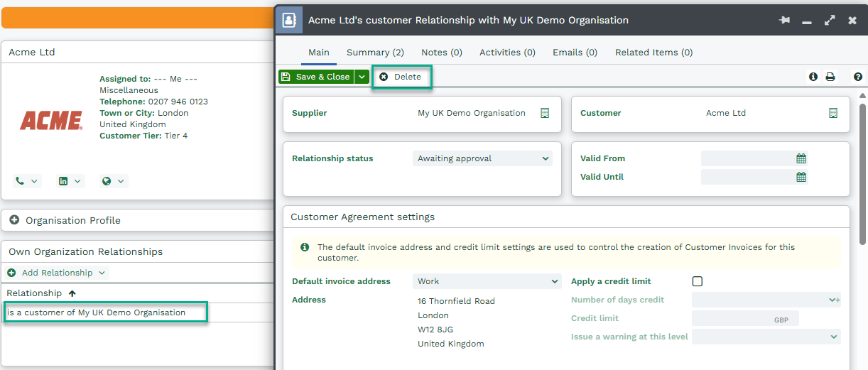Open the Related Items (0) tab

tap(653, 53)
